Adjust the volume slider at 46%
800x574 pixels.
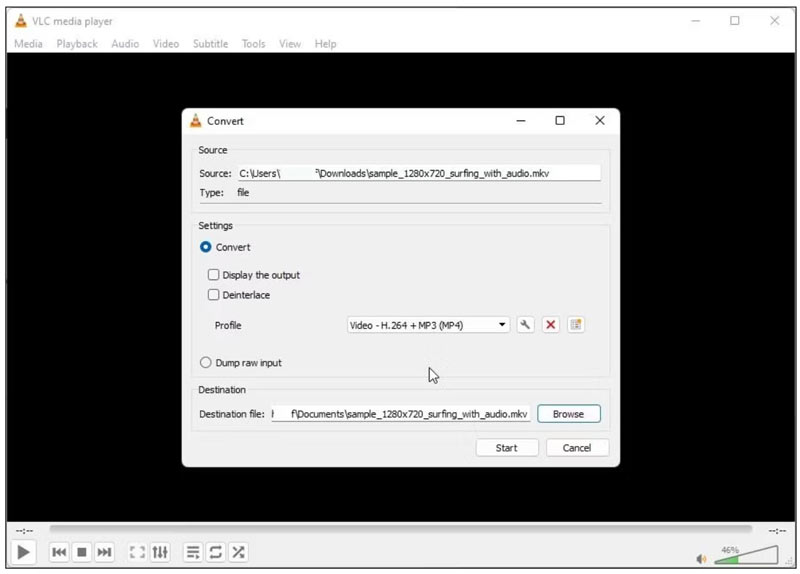point(746,555)
